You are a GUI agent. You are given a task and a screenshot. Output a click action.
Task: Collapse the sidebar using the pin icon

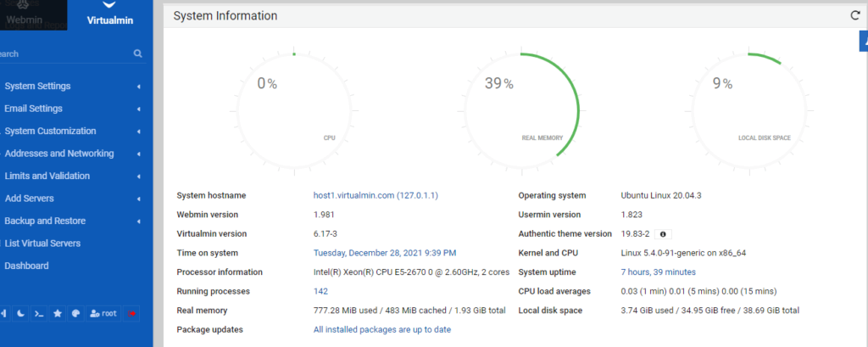[x=4, y=314]
